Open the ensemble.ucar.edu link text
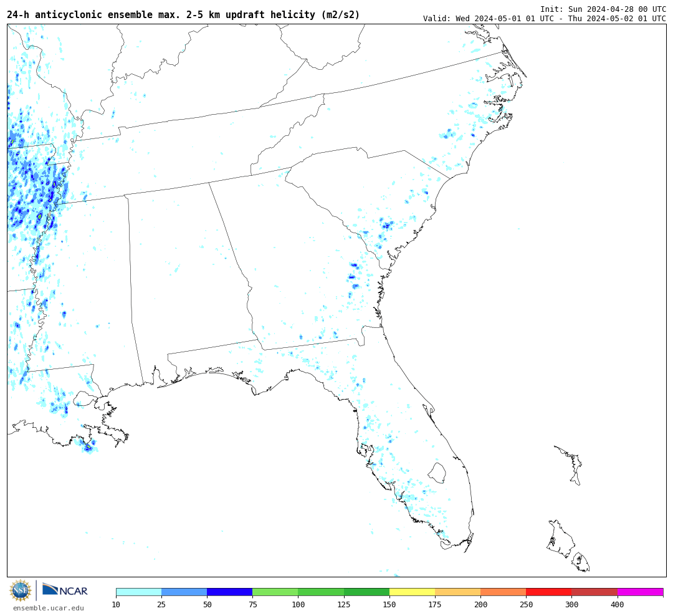This screenshot has width=673, height=616. coord(49,608)
